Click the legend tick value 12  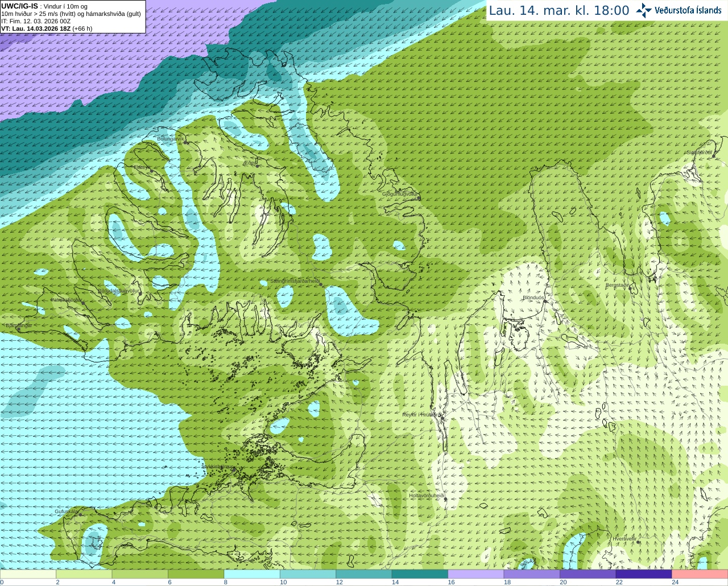pyautogui.click(x=338, y=582)
